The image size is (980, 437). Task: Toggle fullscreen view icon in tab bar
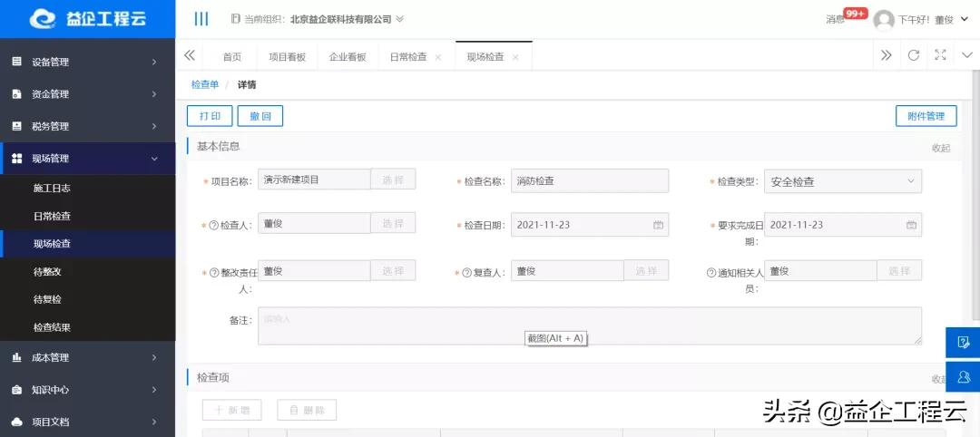point(940,55)
